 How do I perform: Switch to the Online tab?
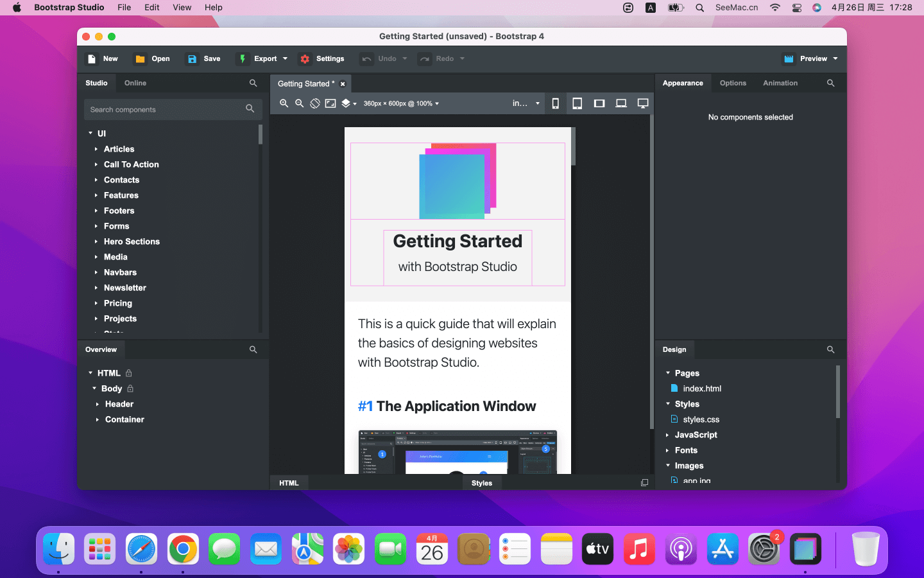(135, 83)
